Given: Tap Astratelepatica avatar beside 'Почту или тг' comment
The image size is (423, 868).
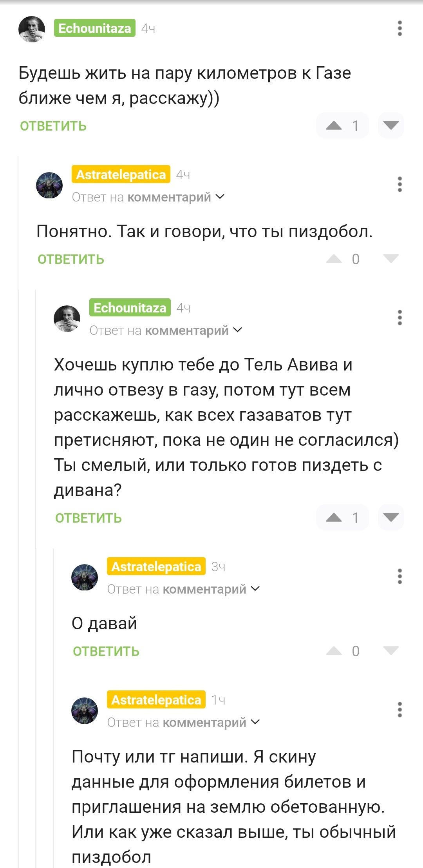Looking at the screenshot, I should pyautogui.click(x=85, y=710).
